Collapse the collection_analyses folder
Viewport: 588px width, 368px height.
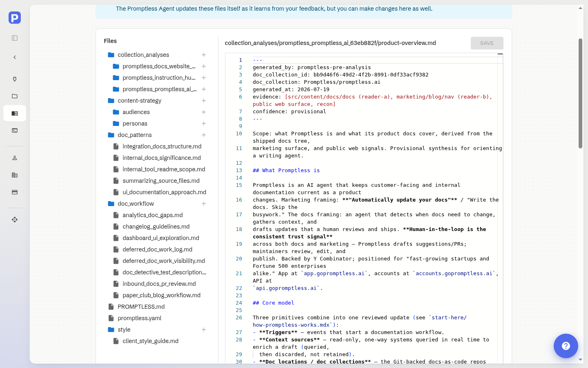click(143, 55)
